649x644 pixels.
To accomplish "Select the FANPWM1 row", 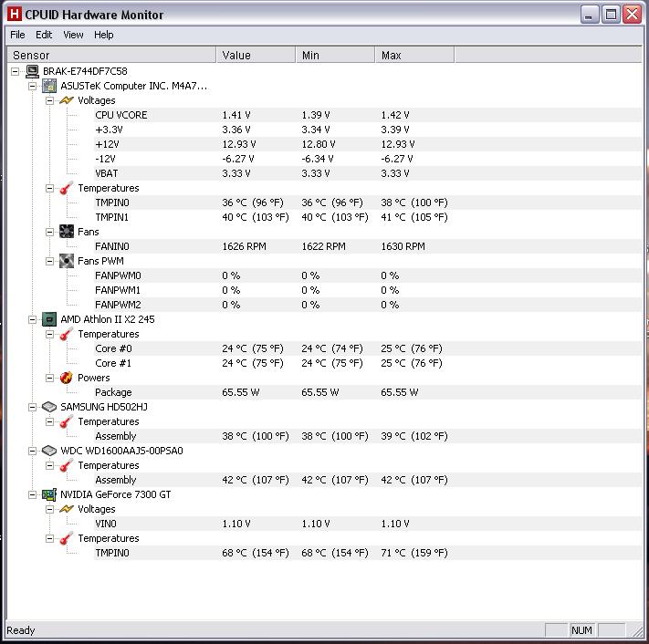I will pos(368,290).
